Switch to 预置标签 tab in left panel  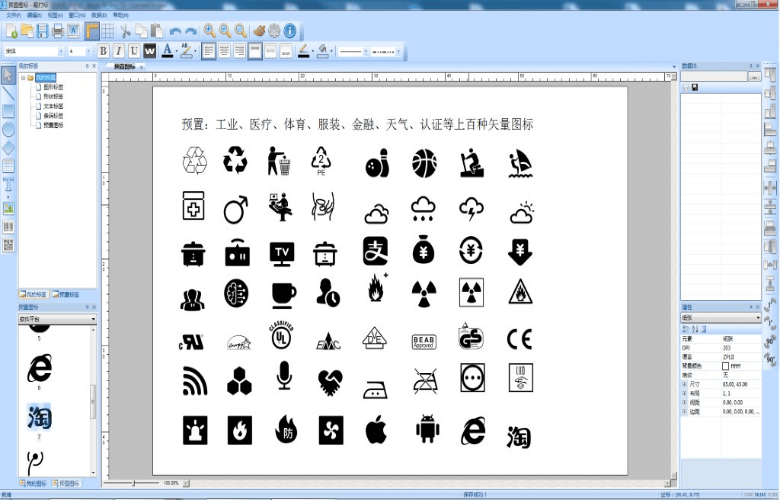(66, 295)
